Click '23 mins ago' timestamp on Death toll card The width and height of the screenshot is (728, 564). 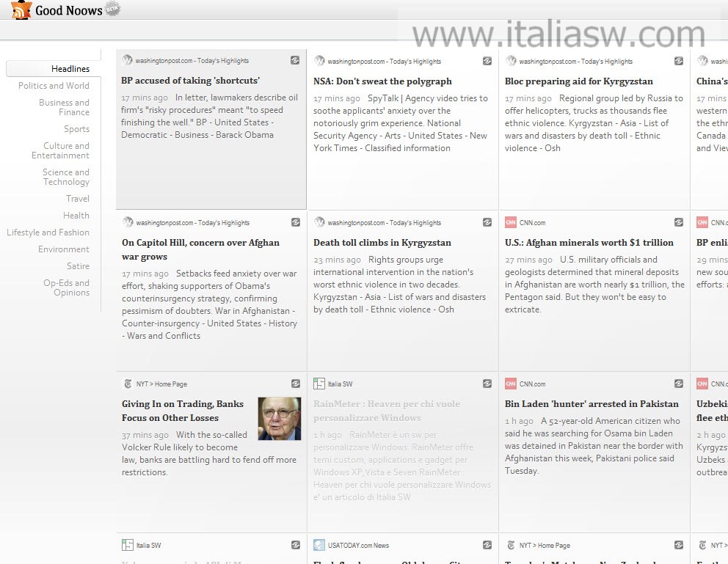(337, 260)
